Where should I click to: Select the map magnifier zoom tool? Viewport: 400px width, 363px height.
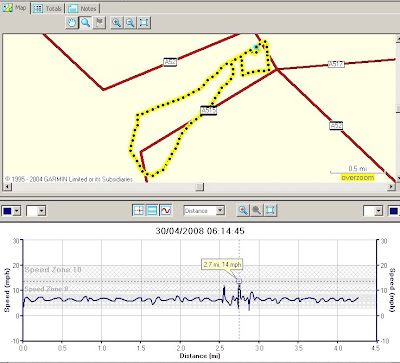86,23
